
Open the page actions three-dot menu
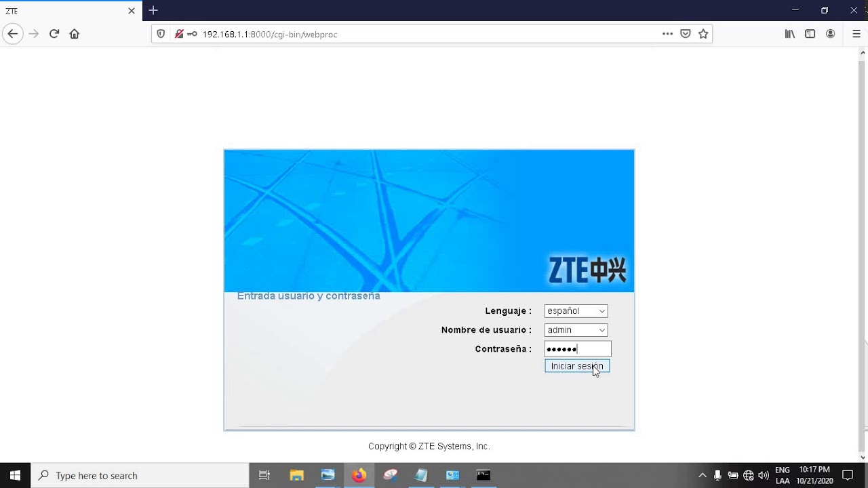coord(668,34)
